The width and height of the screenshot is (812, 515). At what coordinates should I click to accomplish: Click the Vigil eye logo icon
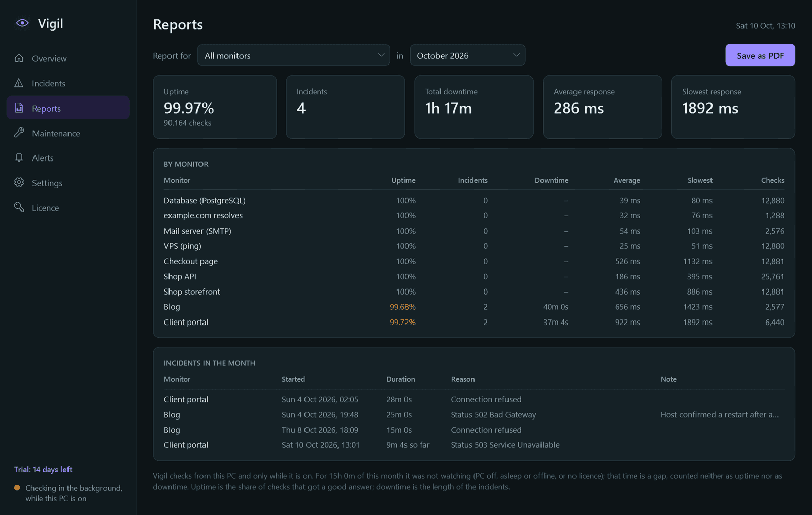point(22,23)
